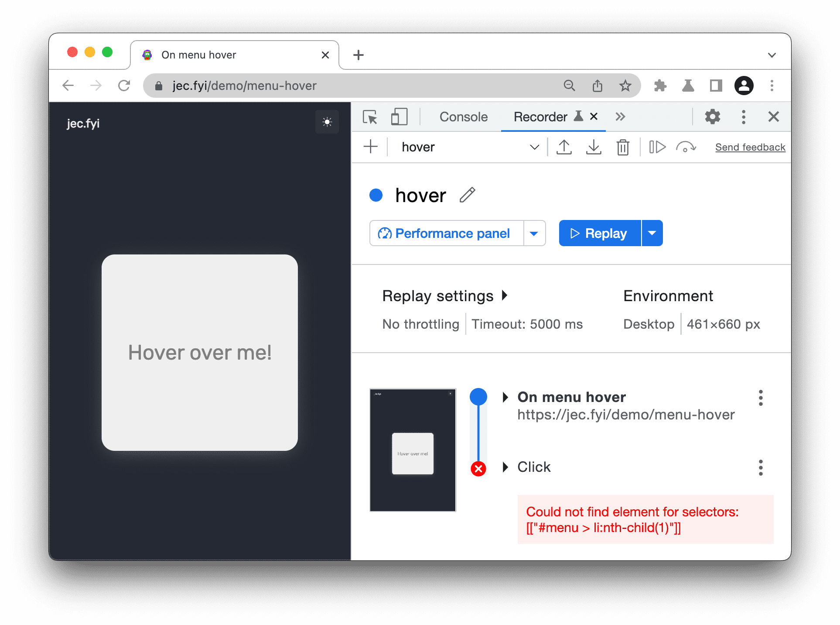Click the add new recording plus icon
This screenshot has width=840, height=625.
372,146
